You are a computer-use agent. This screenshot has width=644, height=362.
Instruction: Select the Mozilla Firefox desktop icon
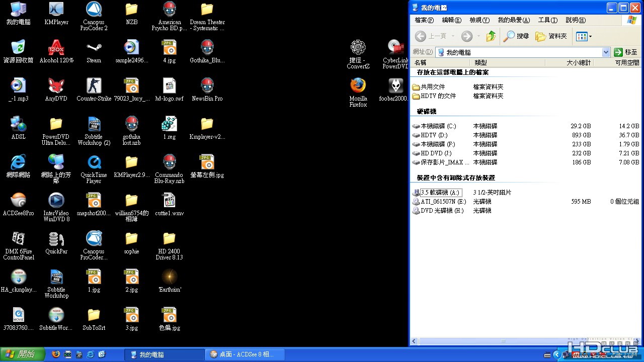[358, 93]
